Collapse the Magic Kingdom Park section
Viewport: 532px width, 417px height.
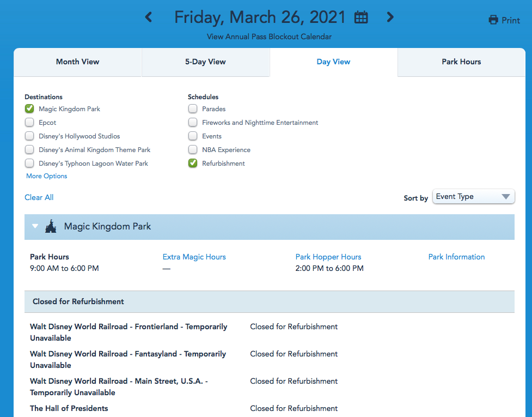click(35, 226)
